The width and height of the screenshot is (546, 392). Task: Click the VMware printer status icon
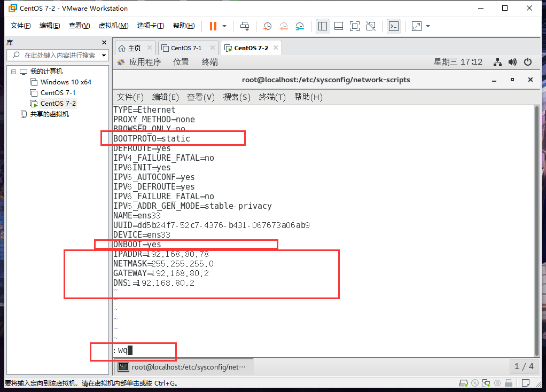pyautogui.click(x=509, y=383)
